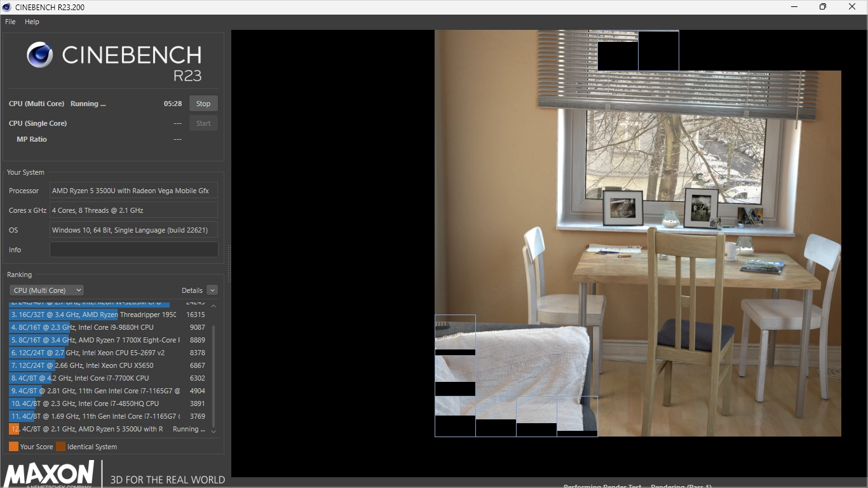868x488 pixels.
Task: Click the 05:28 elapsed timer
Action: pos(173,104)
